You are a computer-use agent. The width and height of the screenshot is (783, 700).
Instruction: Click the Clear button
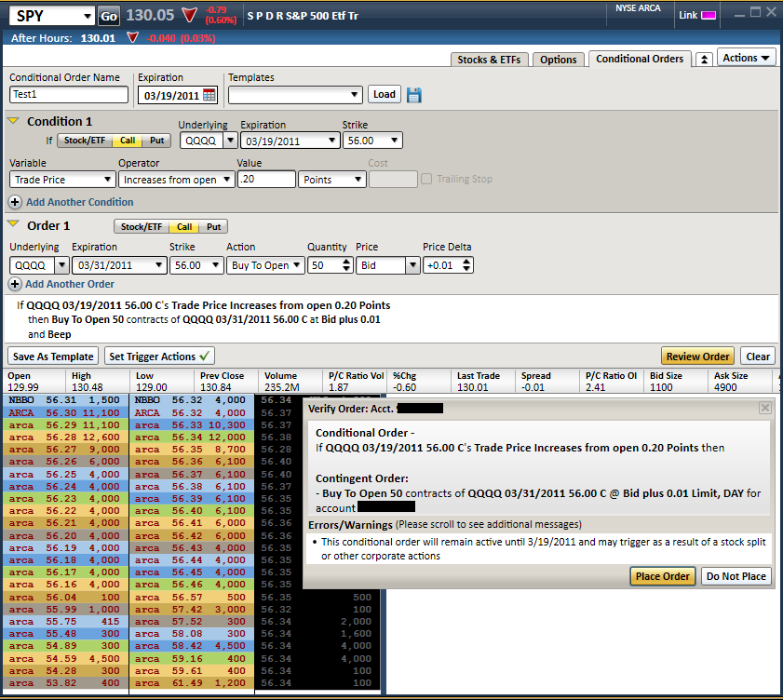758,357
